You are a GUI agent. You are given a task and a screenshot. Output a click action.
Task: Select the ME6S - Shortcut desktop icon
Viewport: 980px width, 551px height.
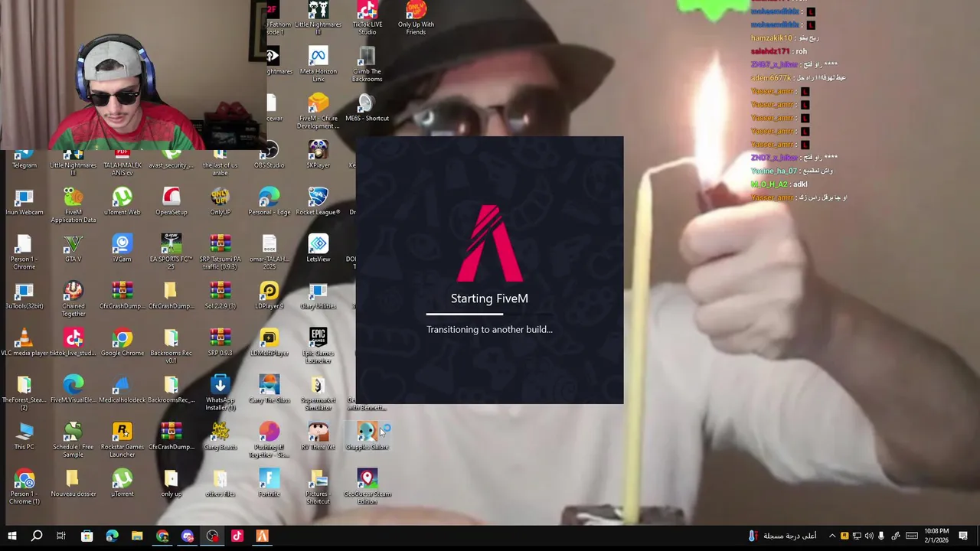click(367, 108)
